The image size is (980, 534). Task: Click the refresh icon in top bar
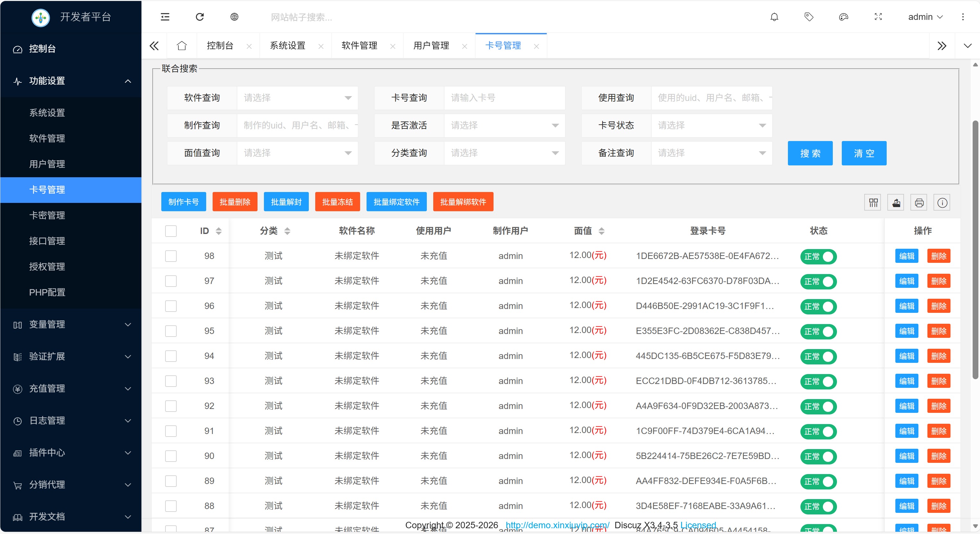(x=200, y=17)
